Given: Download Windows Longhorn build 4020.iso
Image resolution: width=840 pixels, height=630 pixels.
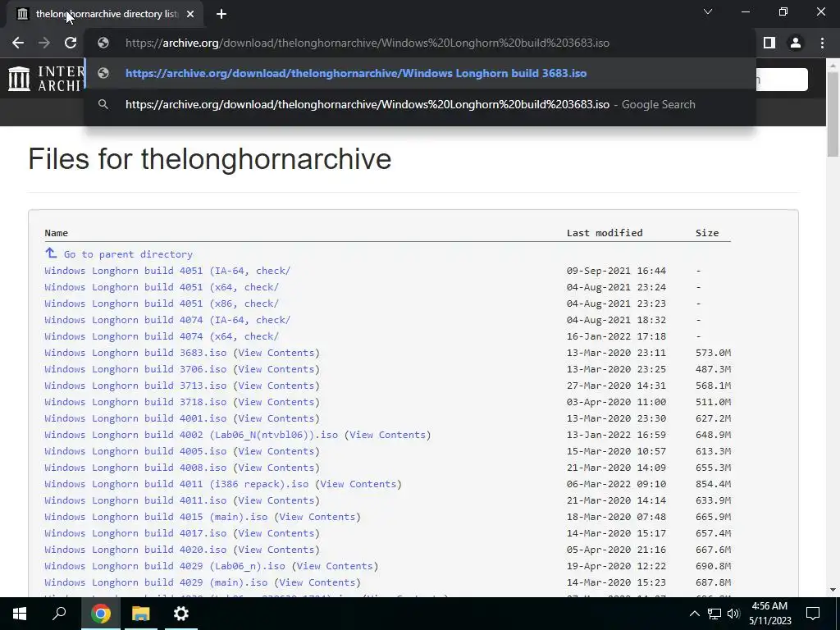Looking at the screenshot, I should coord(135,550).
